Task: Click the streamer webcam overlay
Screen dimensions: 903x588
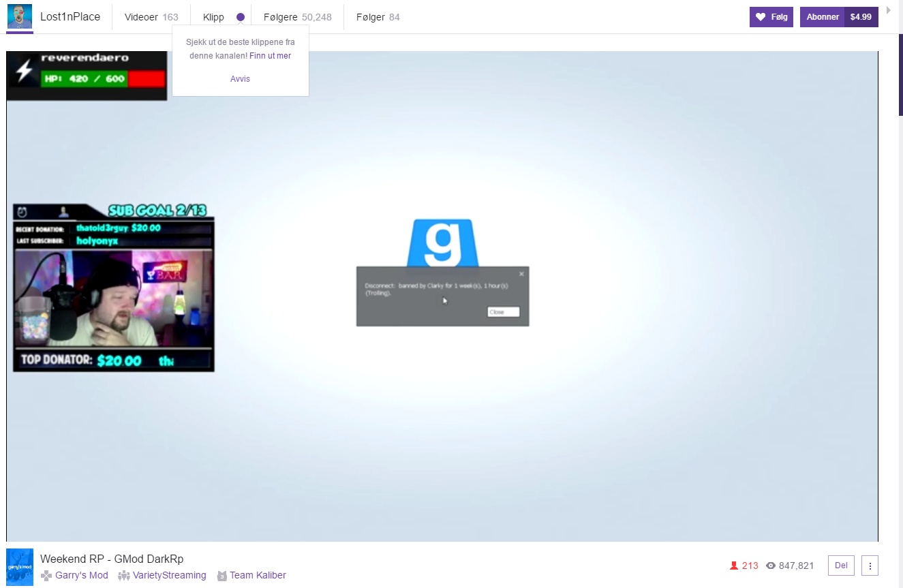Action: pos(114,300)
